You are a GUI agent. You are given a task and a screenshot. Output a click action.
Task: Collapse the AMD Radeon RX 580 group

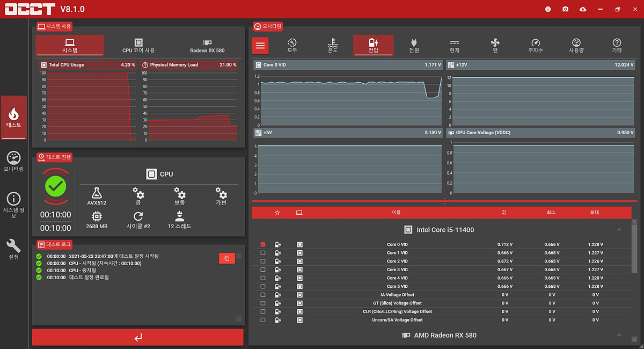pyautogui.click(x=619, y=335)
